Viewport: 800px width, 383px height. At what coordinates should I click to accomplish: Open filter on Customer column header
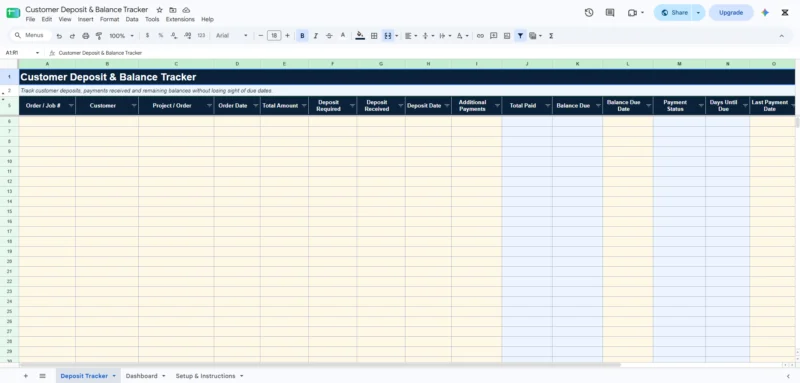[x=134, y=106]
